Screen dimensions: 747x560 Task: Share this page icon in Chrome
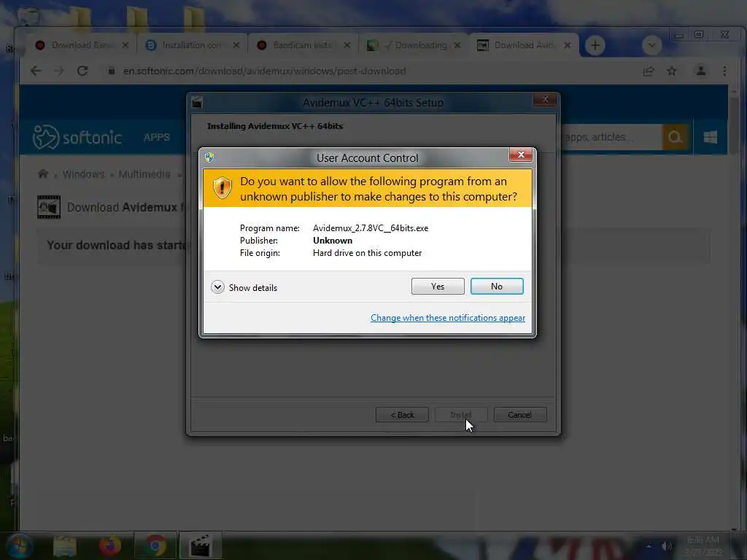coord(649,71)
